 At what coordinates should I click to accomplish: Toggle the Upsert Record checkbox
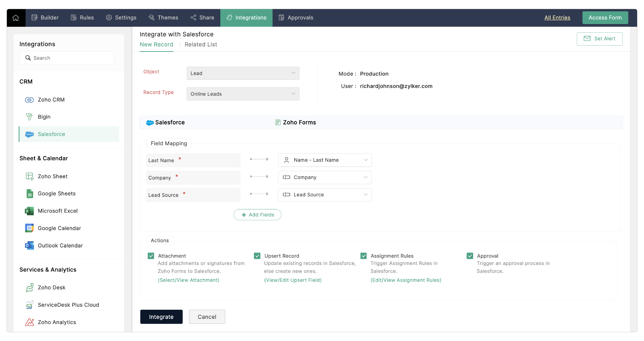click(257, 256)
